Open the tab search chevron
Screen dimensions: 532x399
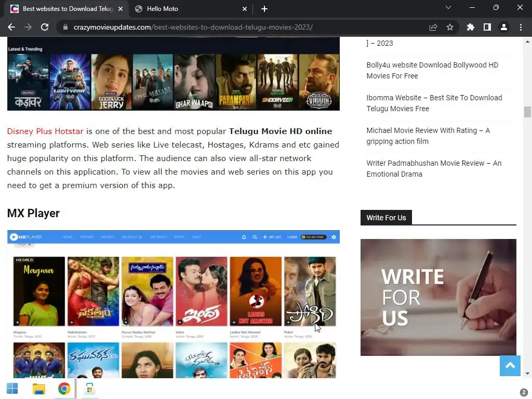click(x=448, y=7)
